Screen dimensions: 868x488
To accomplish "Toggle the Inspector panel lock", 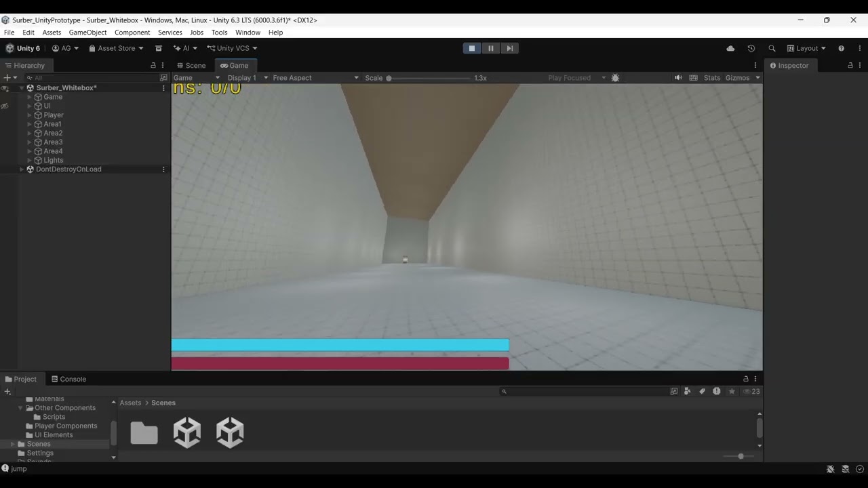I will tap(850, 66).
